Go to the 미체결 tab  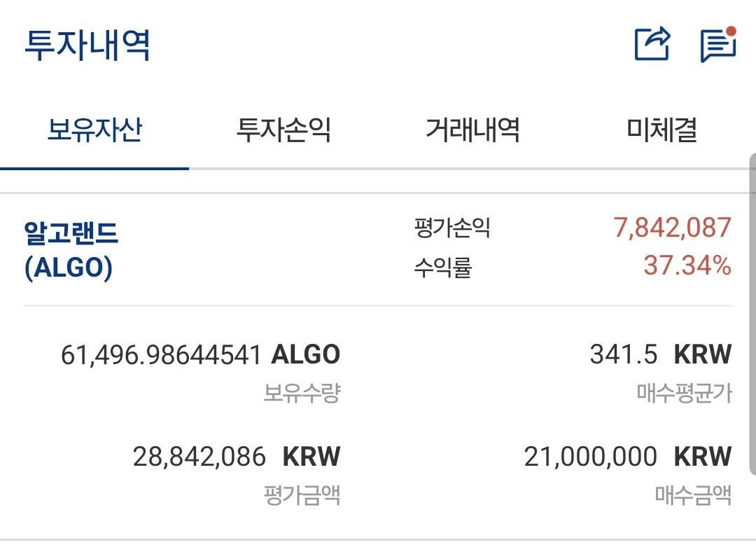[x=661, y=130]
